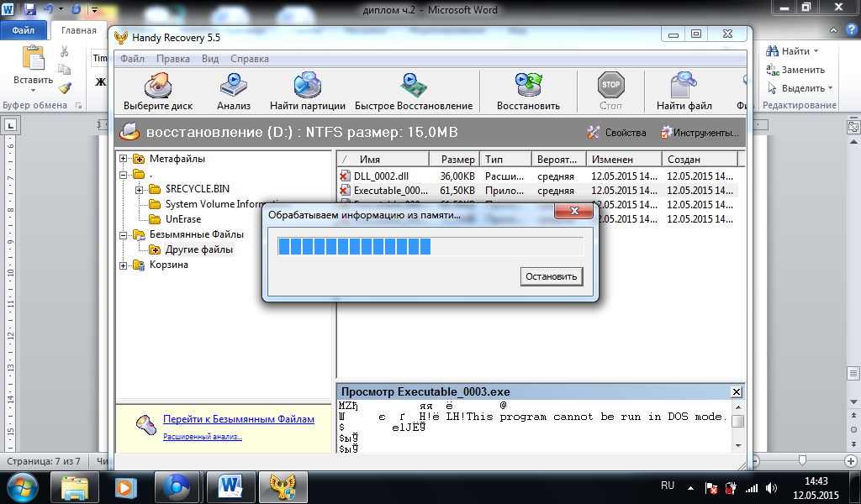Open the Файл menu in Handy Recovery
861x504 pixels.
[132, 59]
